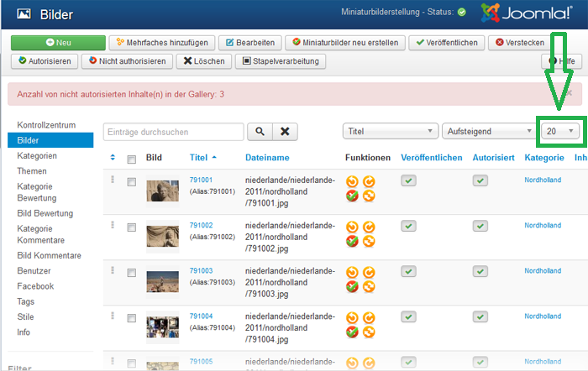Click drag handle of row 791003
588x371 pixels.
tap(112, 270)
